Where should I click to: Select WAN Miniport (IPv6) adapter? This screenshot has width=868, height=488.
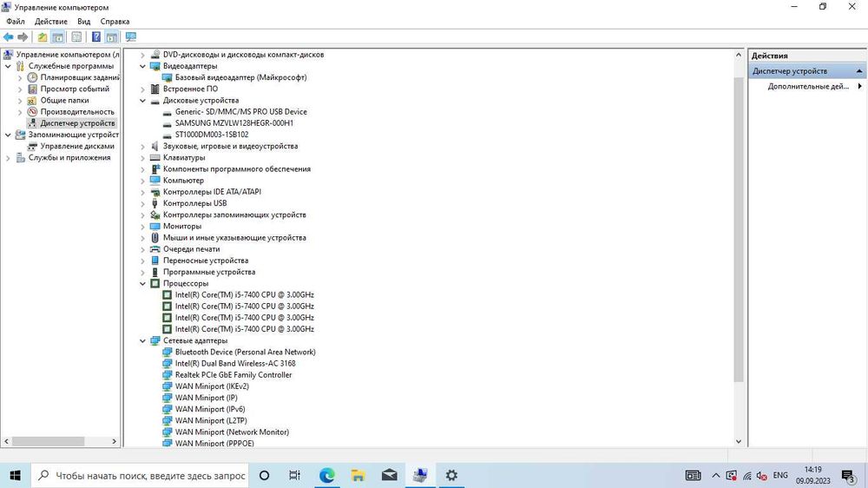210,409
